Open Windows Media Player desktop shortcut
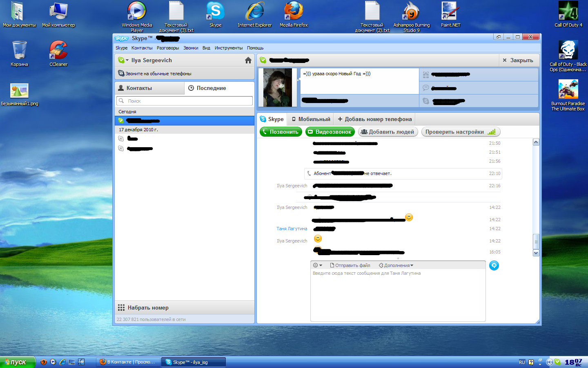This screenshot has width=588, height=368. [x=137, y=17]
